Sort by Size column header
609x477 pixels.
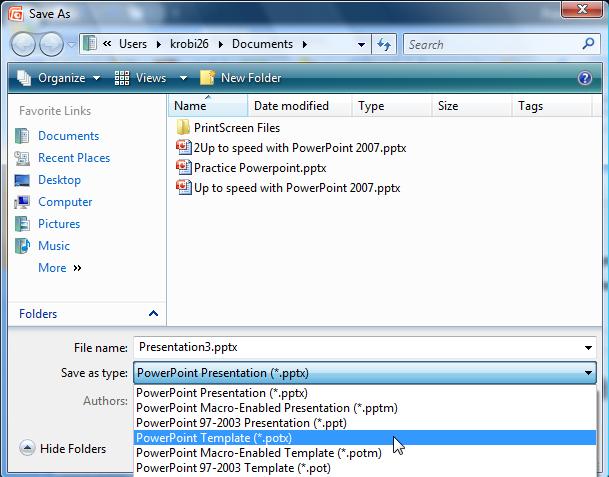472,106
